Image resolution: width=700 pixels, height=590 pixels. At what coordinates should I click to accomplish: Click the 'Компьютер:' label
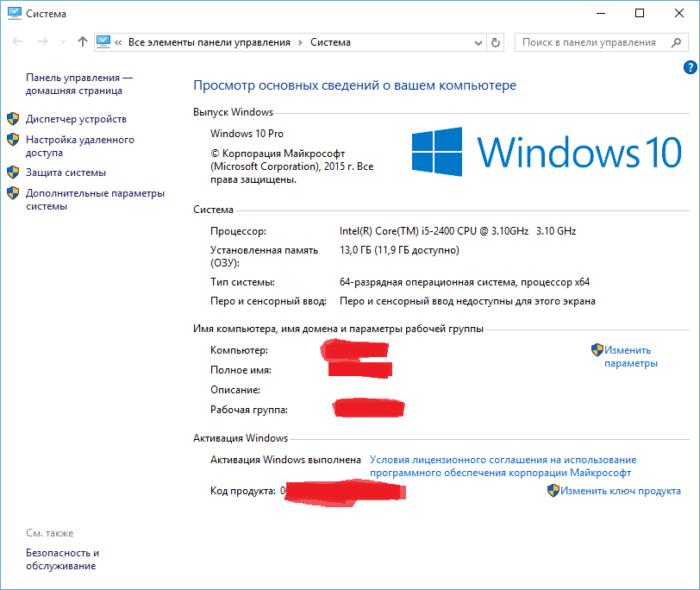[240, 350]
